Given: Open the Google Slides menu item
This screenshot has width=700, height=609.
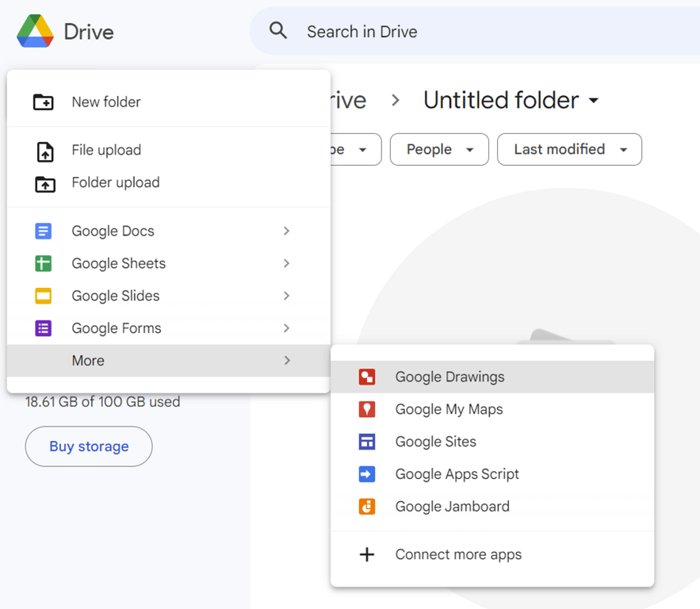Looking at the screenshot, I should point(169,296).
